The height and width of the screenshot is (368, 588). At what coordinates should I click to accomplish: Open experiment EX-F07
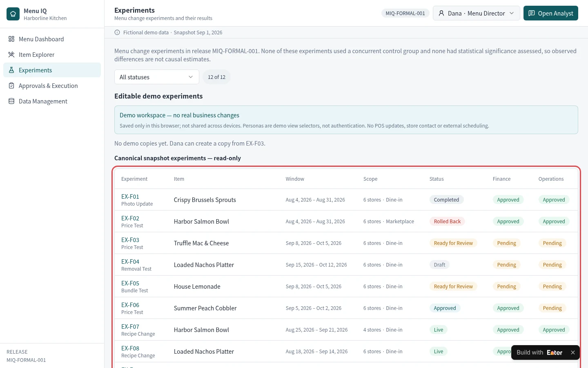[x=130, y=326]
